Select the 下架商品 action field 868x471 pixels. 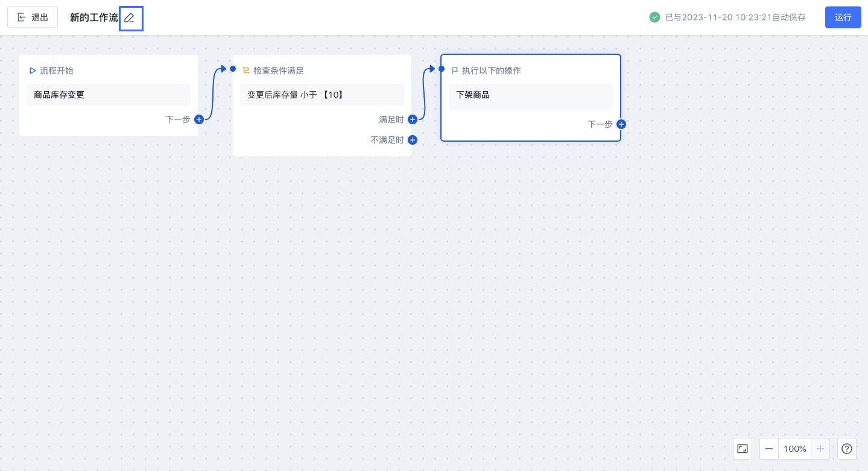531,96
